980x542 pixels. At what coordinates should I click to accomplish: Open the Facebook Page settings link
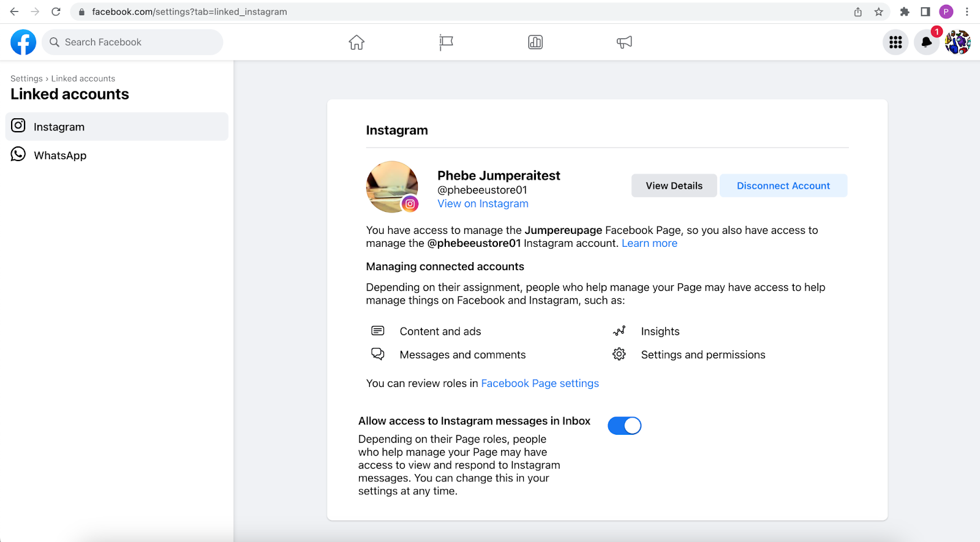pos(540,383)
